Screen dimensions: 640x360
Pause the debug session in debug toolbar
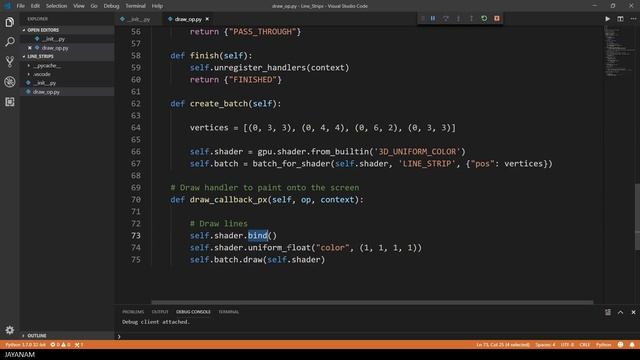coord(433,18)
